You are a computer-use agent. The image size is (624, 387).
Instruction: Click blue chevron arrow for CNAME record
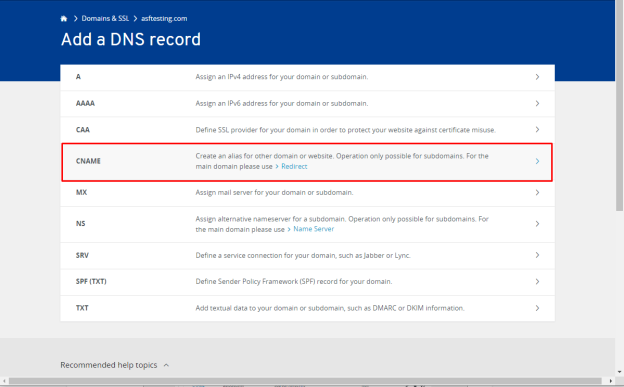[x=537, y=161]
